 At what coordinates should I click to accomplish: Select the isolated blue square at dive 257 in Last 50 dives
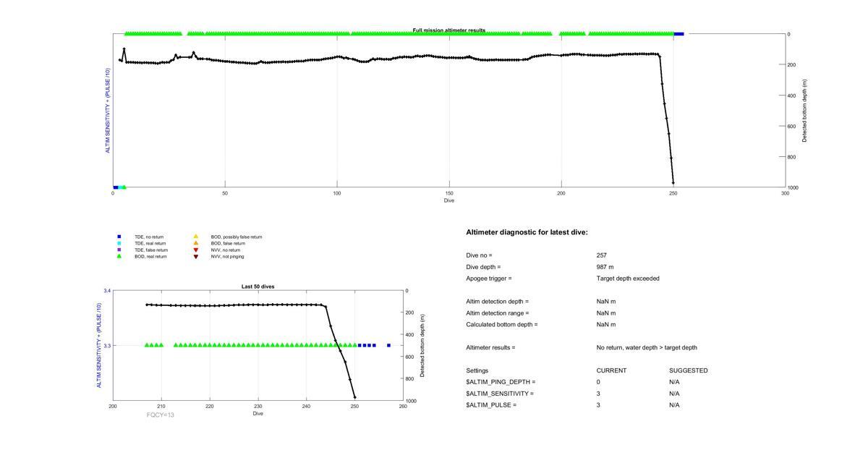click(x=388, y=346)
